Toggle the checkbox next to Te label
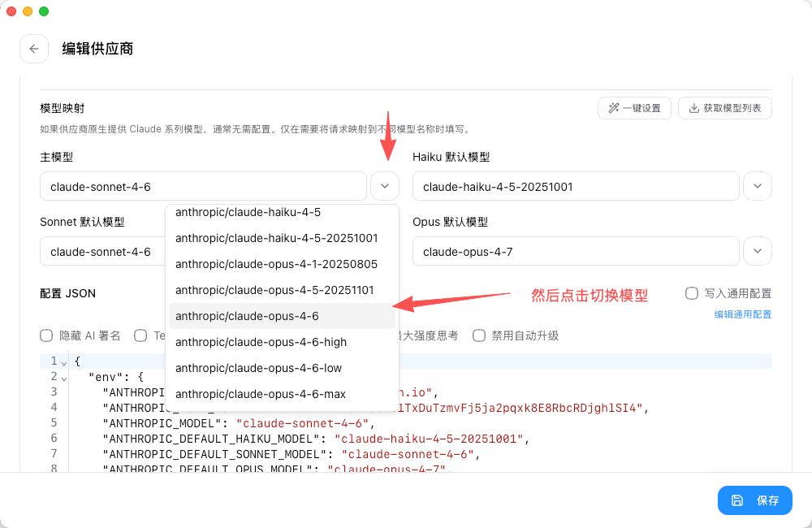The height and width of the screenshot is (528, 812). click(140, 335)
